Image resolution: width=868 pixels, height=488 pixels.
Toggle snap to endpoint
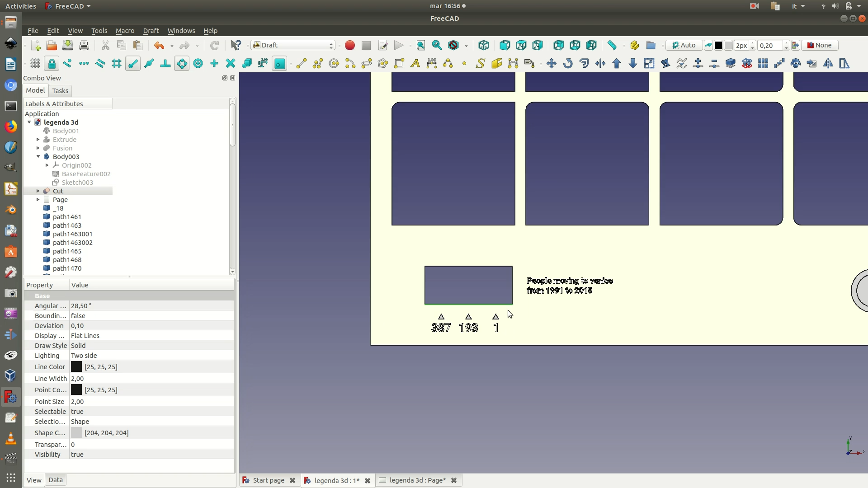coord(133,63)
